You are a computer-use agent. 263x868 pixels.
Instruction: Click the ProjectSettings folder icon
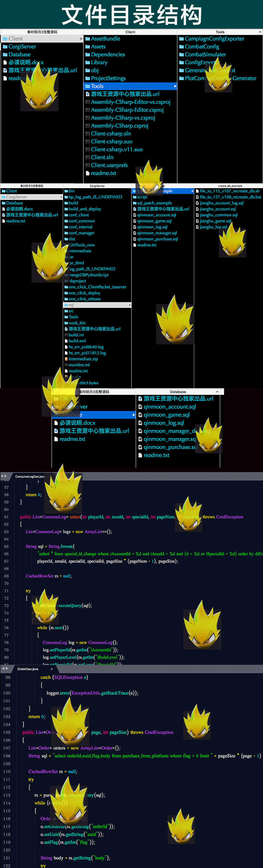(88, 78)
